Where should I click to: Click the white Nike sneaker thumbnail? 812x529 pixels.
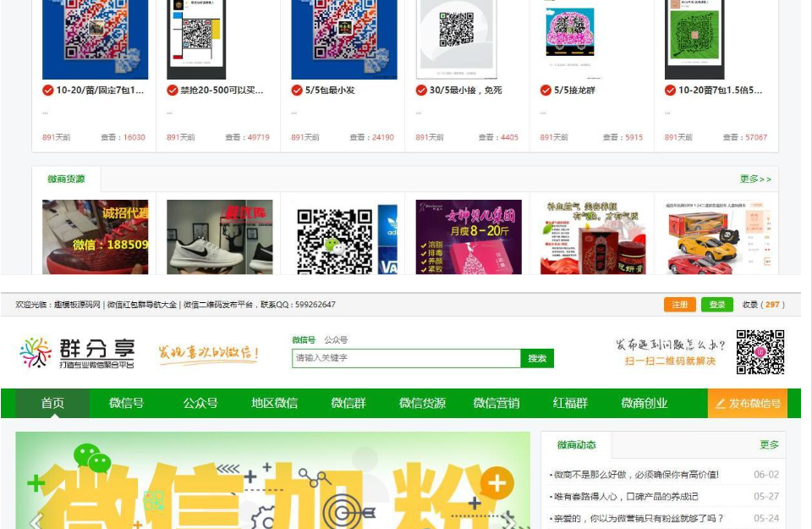[220, 237]
